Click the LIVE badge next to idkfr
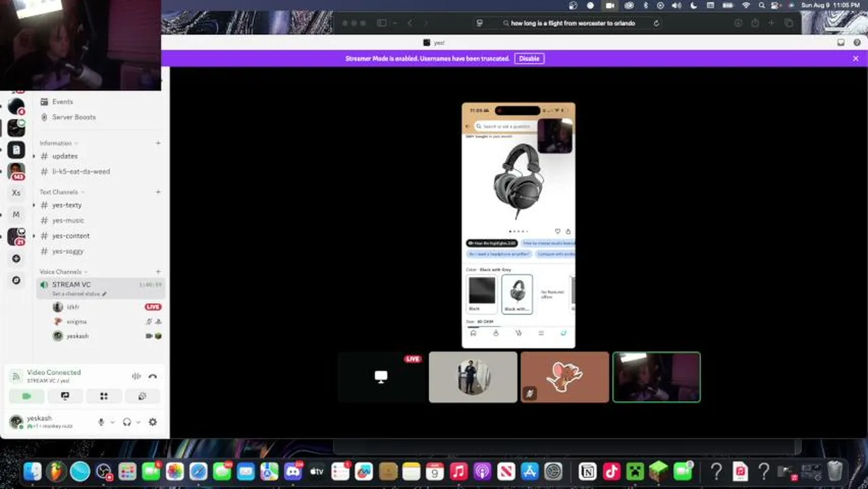 (153, 307)
